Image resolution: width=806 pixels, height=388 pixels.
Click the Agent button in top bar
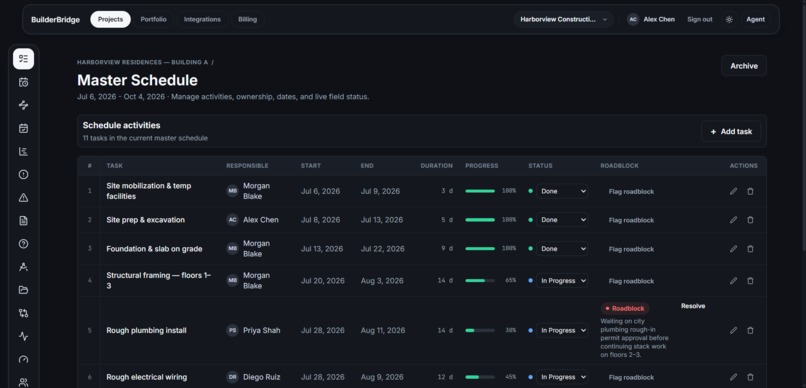(x=755, y=20)
